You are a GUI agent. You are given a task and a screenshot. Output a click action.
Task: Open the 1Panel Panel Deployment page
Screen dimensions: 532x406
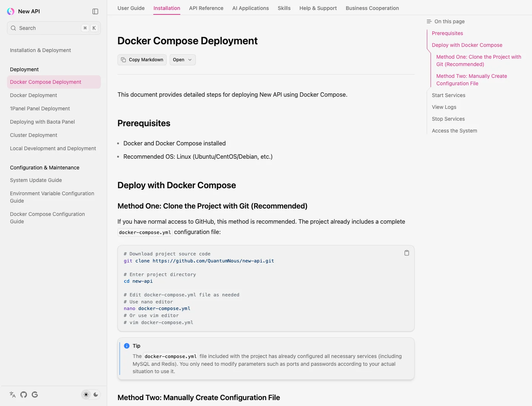pos(54,109)
